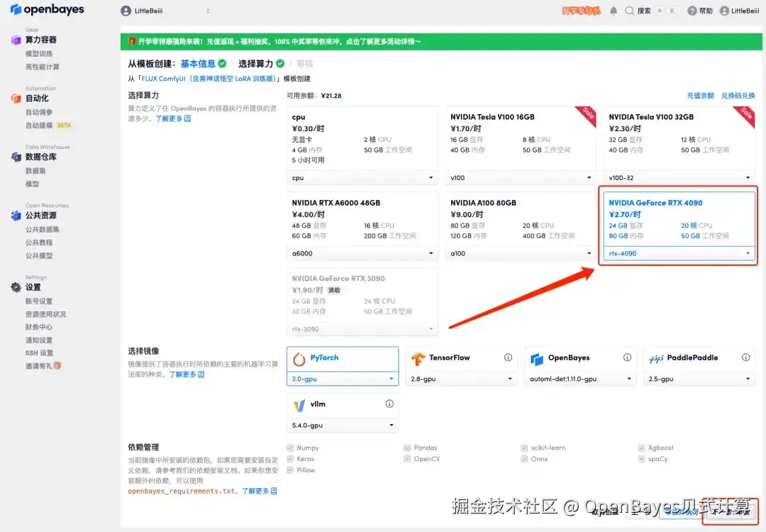Click the openbayes logo
Image resolution: width=766 pixels, height=532 pixels.
point(47,9)
